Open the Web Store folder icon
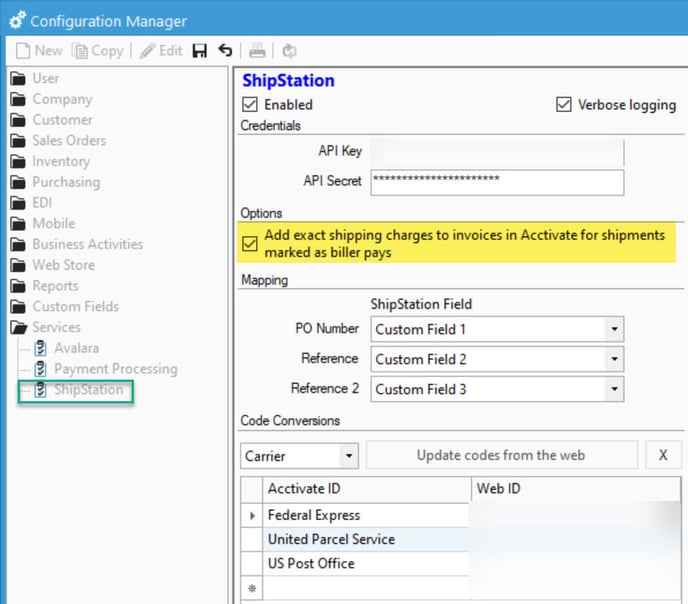The height and width of the screenshot is (604, 688). [x=18, y=265]
